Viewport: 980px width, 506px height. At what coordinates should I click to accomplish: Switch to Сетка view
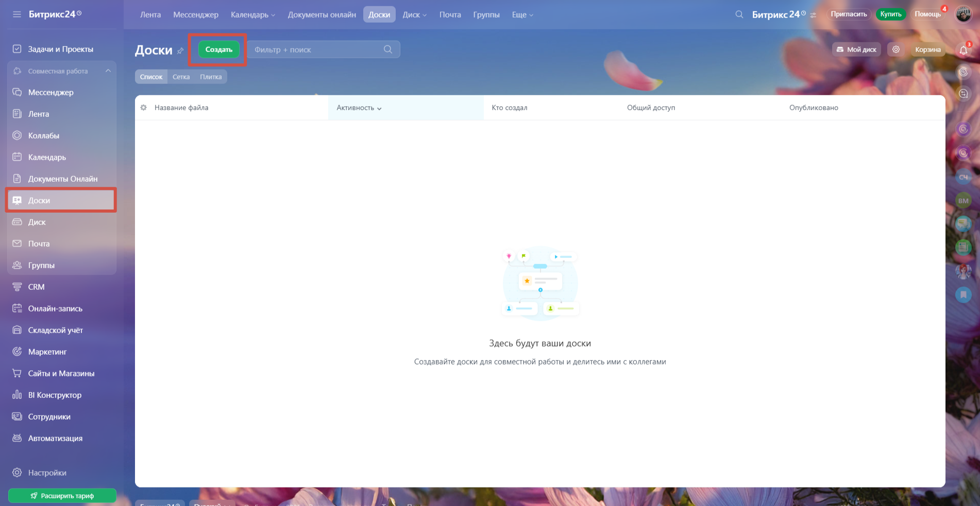point(181,77)
